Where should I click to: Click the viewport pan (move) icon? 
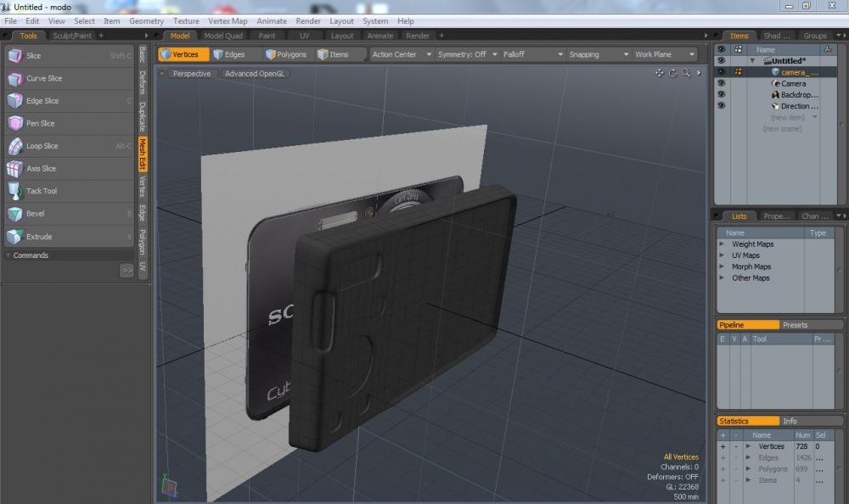tap(660, 73)
